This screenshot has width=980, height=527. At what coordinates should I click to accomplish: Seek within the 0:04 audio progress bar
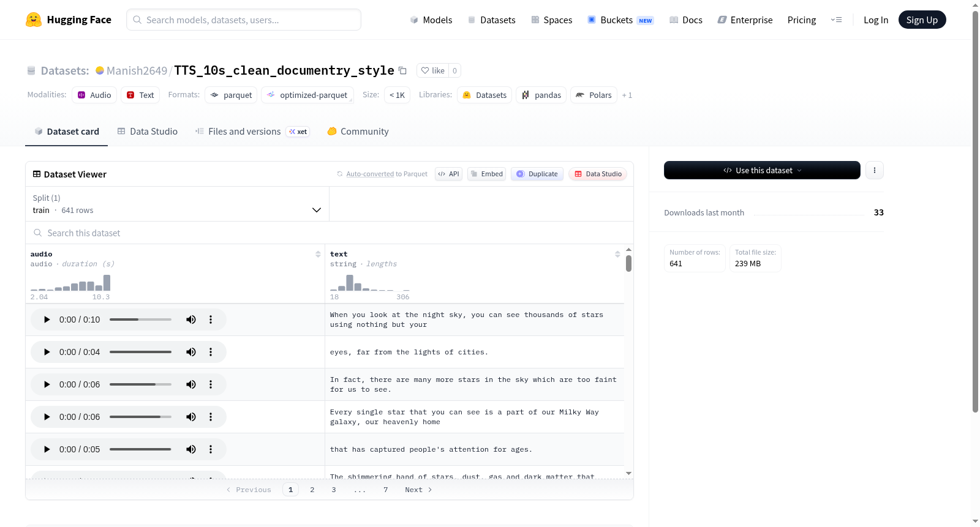[x=140, y=352]
